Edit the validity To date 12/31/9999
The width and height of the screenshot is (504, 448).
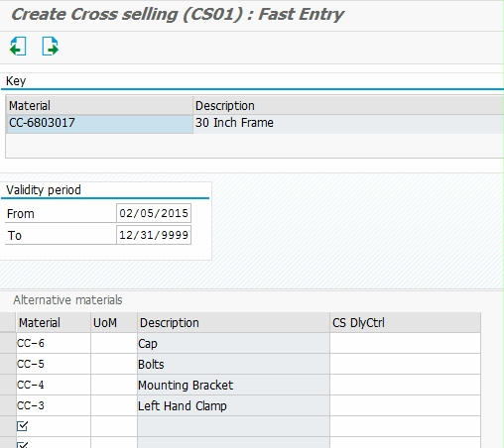point(154,235)
